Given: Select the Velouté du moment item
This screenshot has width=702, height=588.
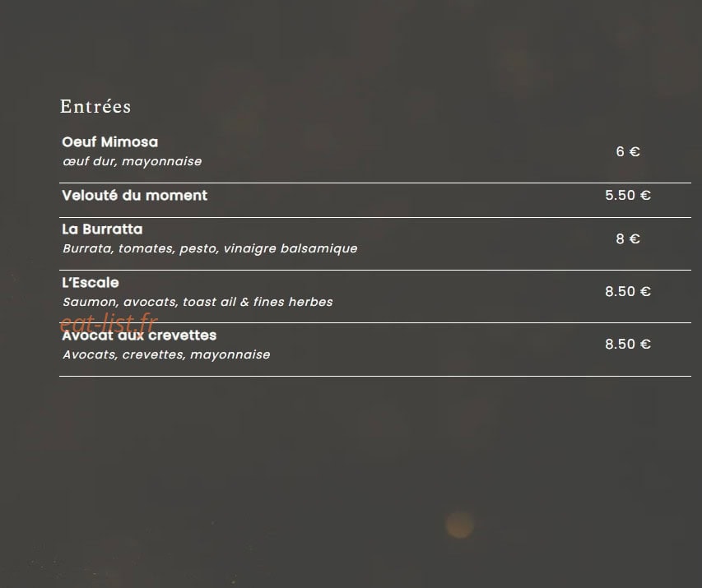Looking at the screenshot, I should (x=135, y=195).
